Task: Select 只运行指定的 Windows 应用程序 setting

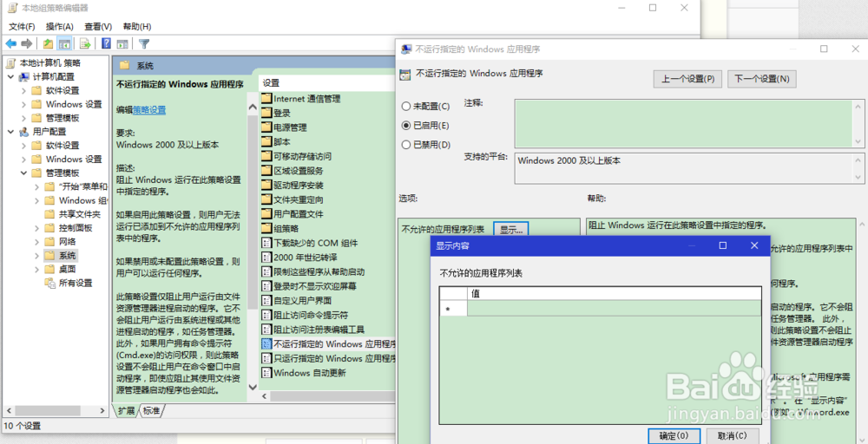Action: (334, 358)
